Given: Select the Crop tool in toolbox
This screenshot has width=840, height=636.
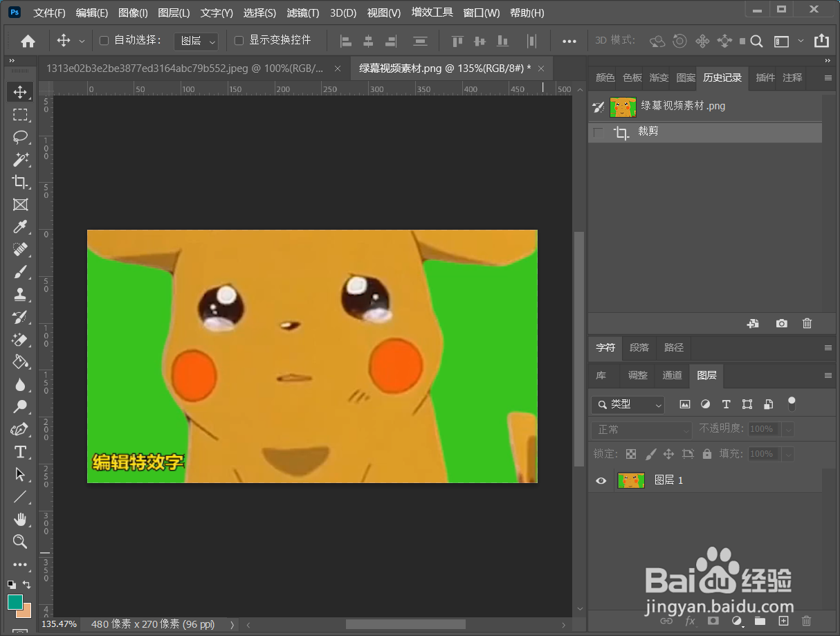Looking at the screenshot, I should (20, 182).
